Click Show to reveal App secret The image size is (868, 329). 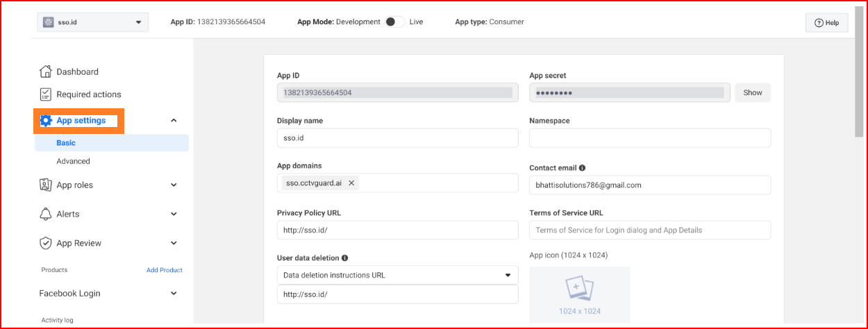pyautogui.click(x=753, y=92)
